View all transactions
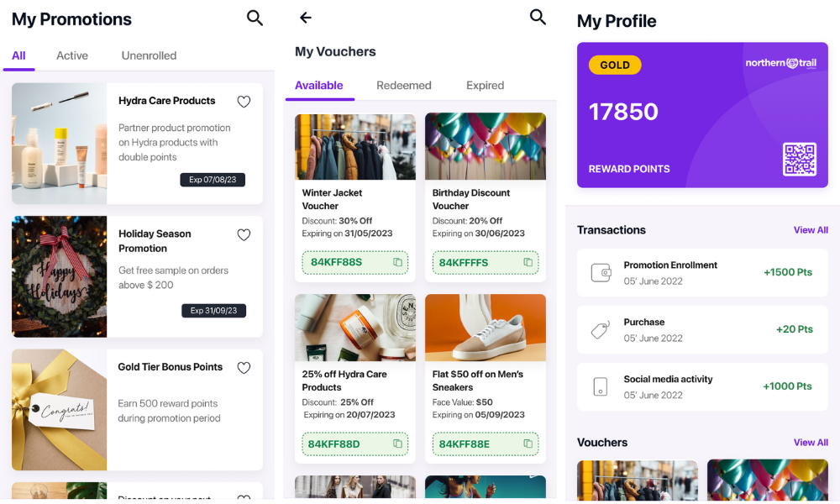Screen dimensions: 840x504 [811, 230]
